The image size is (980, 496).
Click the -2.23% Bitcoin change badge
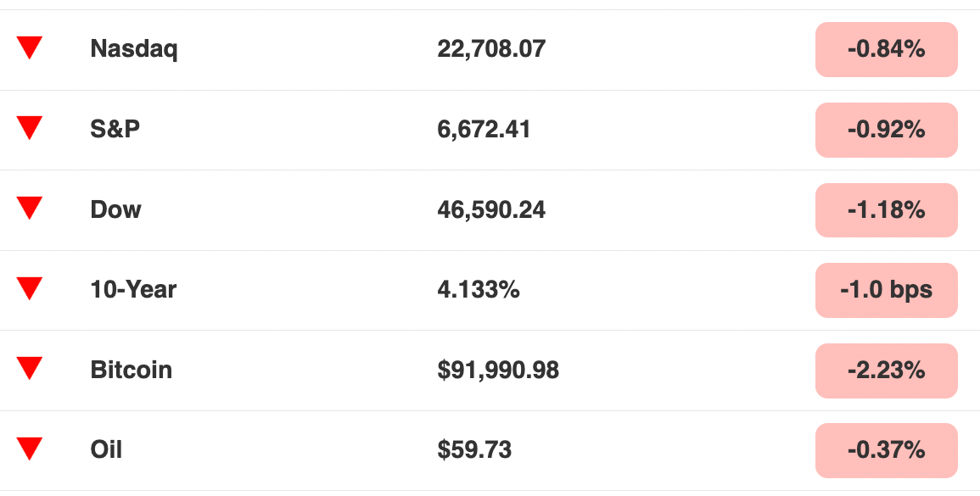pos(887,371)
